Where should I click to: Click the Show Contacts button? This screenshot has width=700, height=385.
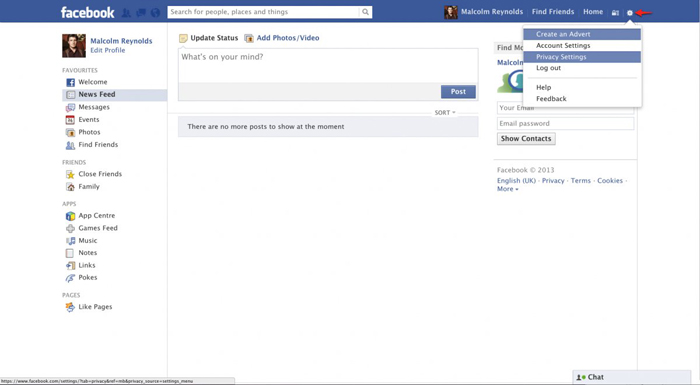tap(526, 138)
